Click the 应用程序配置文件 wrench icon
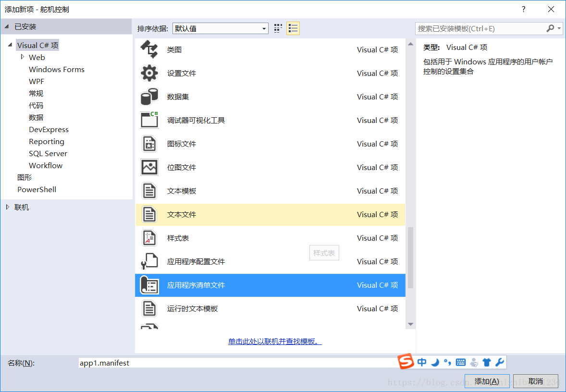566x392 pixels. coord(149,261)
